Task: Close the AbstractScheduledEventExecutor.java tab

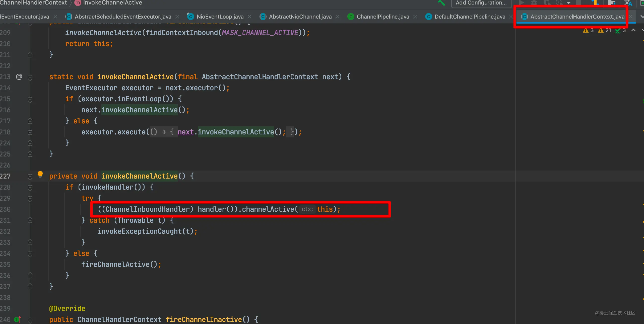Action: pos(177,17)
